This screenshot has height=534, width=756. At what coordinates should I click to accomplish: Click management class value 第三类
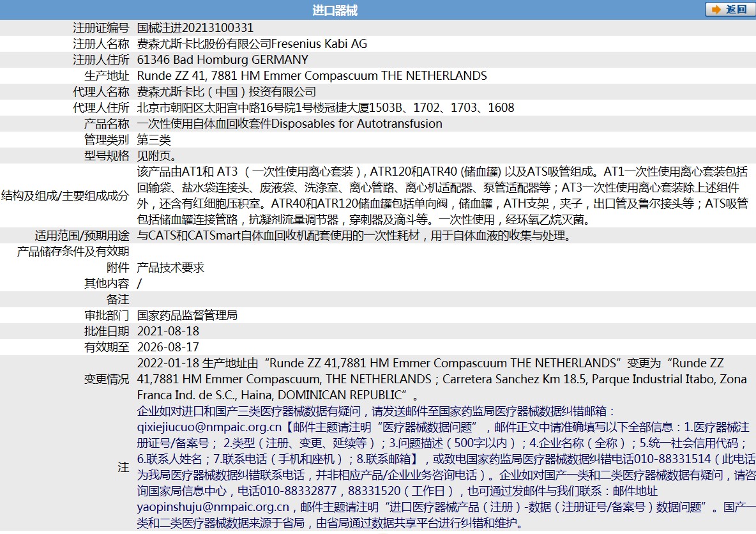click(x=154, y=140)
